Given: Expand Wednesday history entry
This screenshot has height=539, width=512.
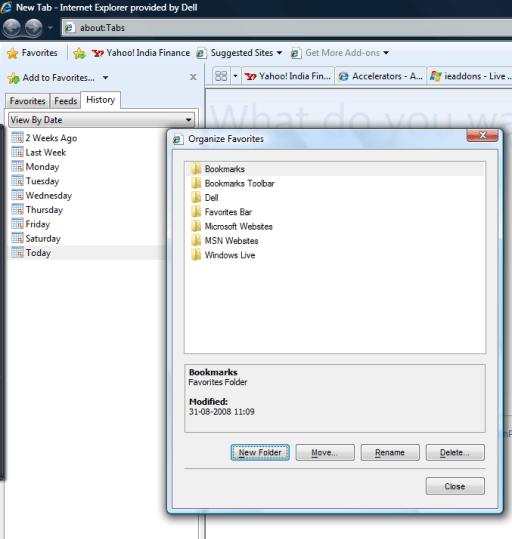Looking at the screenshot, I should click(x=42, y=196).
